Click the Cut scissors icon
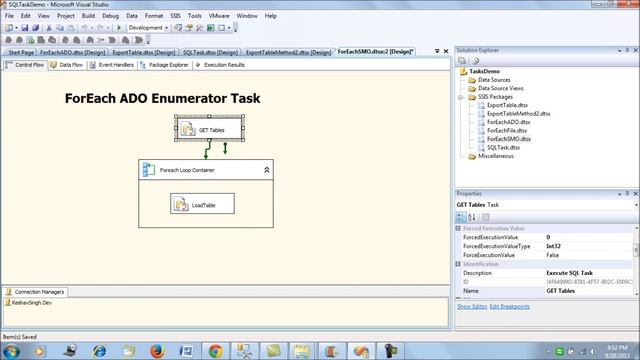This screenshot has width=640, height=360. 49,28
